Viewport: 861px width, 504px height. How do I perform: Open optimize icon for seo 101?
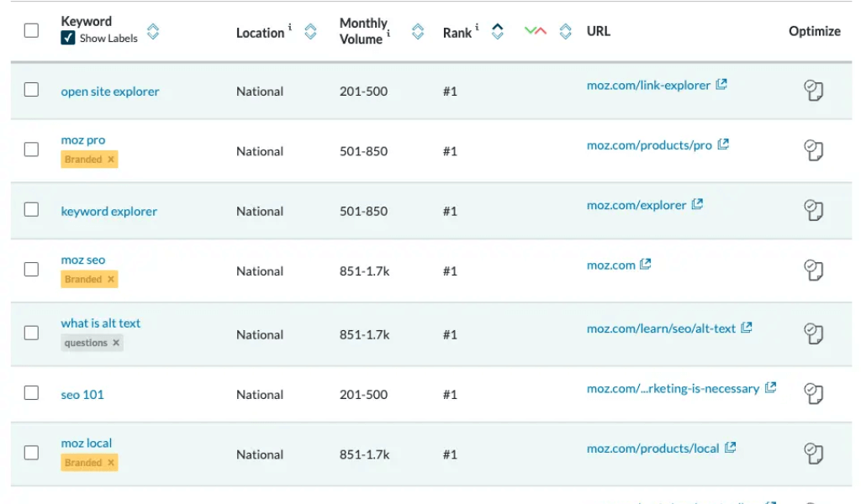click(814, 393)
